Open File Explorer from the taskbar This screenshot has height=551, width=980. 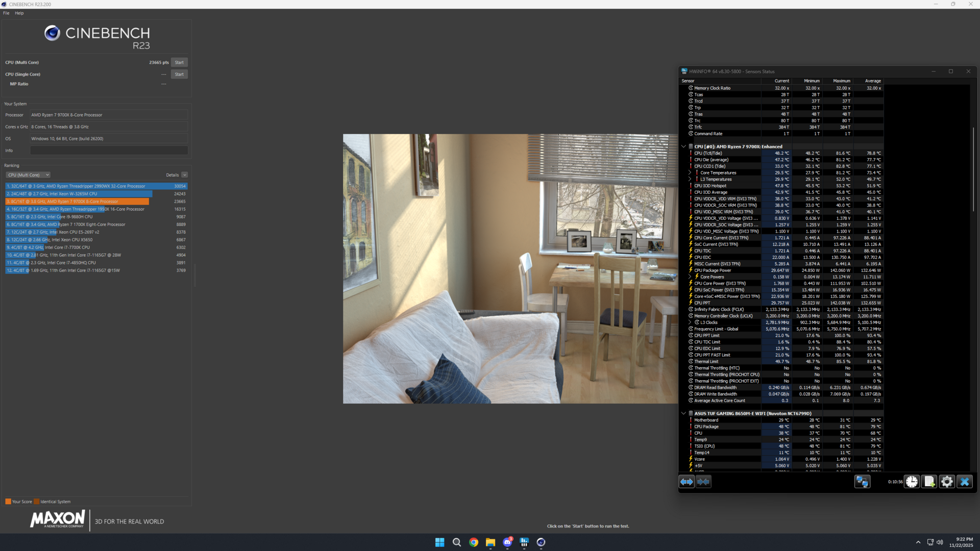[x=491, y=542]
